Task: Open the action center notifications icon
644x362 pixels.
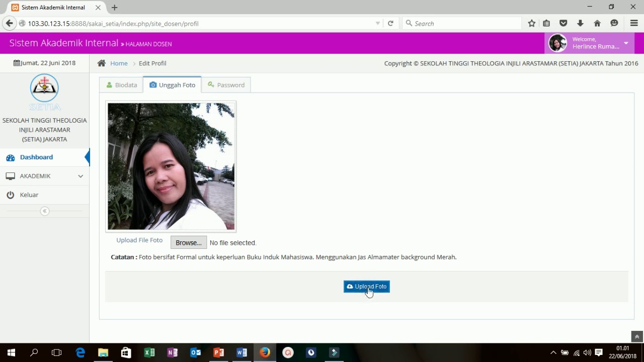Action: pos(599,352)
